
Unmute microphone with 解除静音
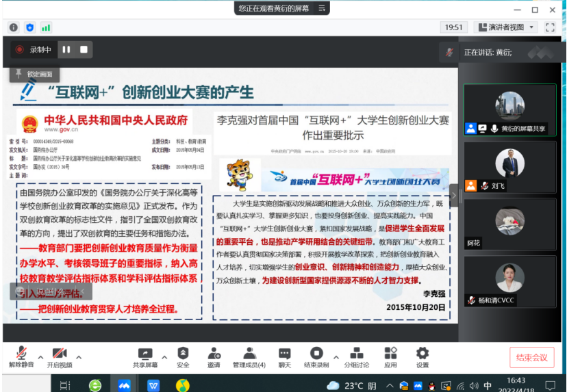click(21, 356)
